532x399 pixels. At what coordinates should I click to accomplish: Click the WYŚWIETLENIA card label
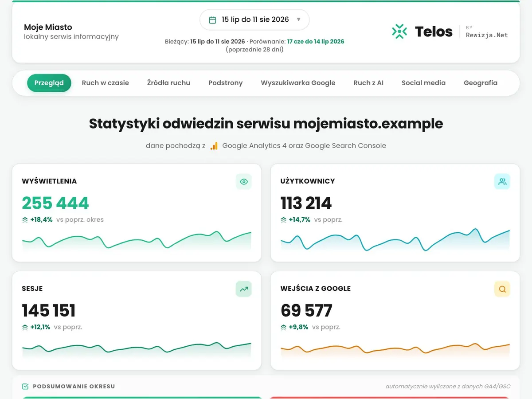pyautogui.click(x=49, y=181)
